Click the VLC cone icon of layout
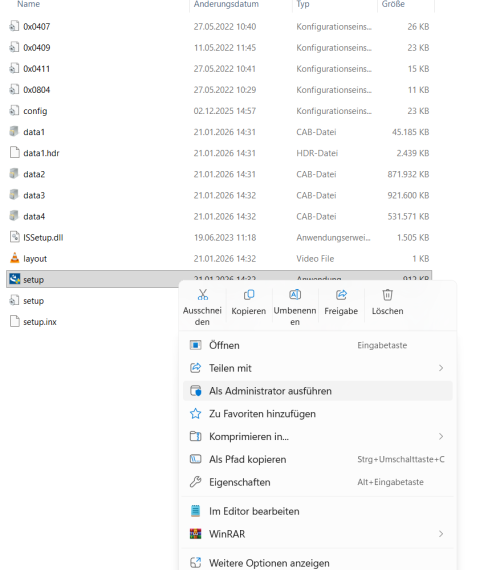500x570 pixels. click(15, 258)
